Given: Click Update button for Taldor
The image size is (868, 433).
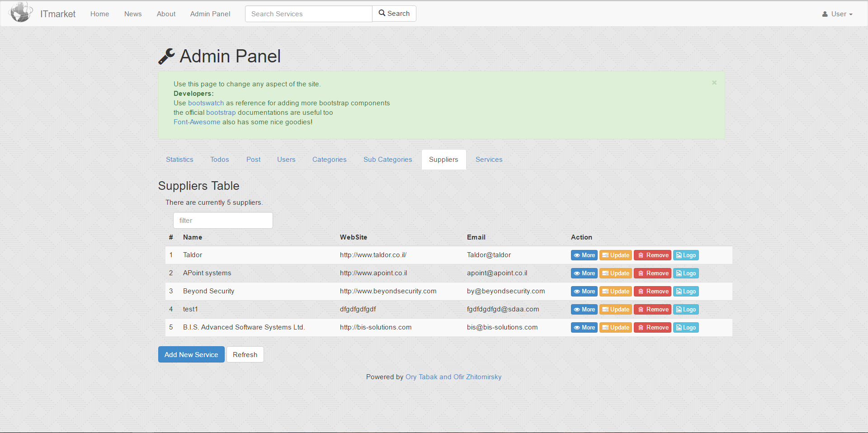Looking at the screenshot, I should pos(616,255).
